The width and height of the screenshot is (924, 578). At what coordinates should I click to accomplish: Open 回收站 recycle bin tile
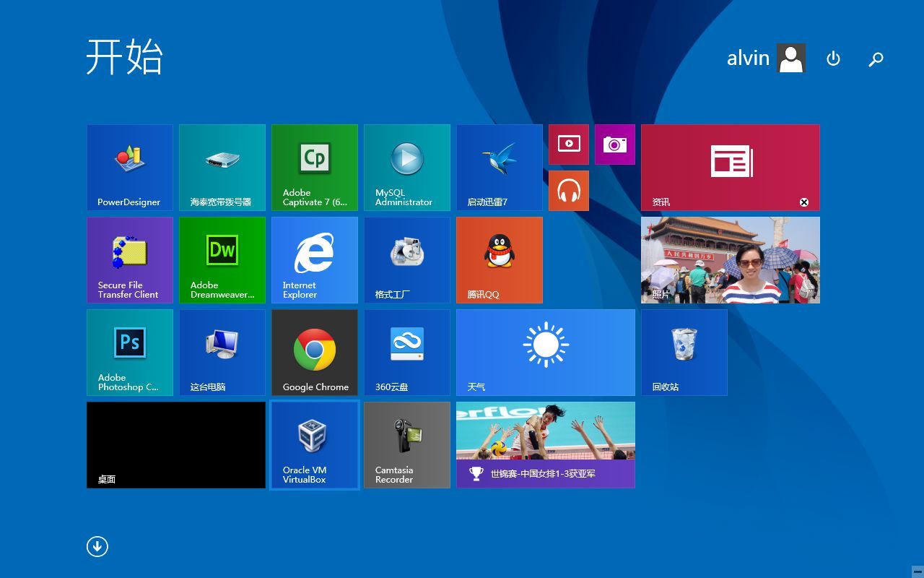(x=684, y=353)
